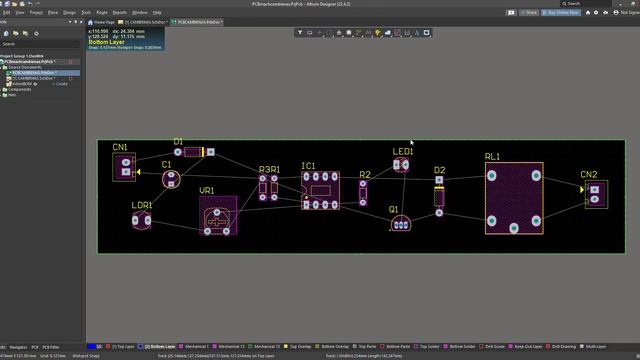Click the home icon near top right
Image resolution: width=640 pixels, height=360 pixels.
(x=588, y=13)
